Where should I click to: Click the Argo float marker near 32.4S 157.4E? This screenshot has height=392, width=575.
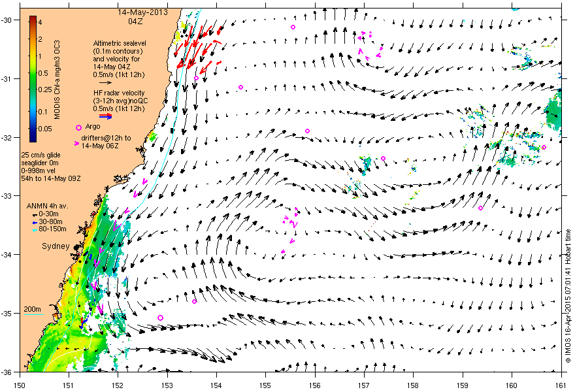(x=383, y=158)
